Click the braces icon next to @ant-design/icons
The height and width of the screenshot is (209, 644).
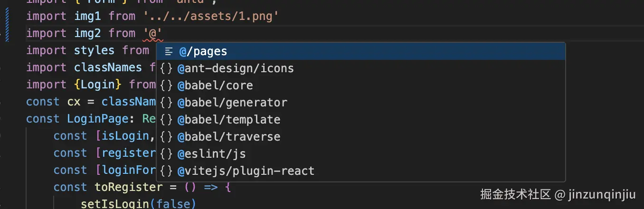166,68
